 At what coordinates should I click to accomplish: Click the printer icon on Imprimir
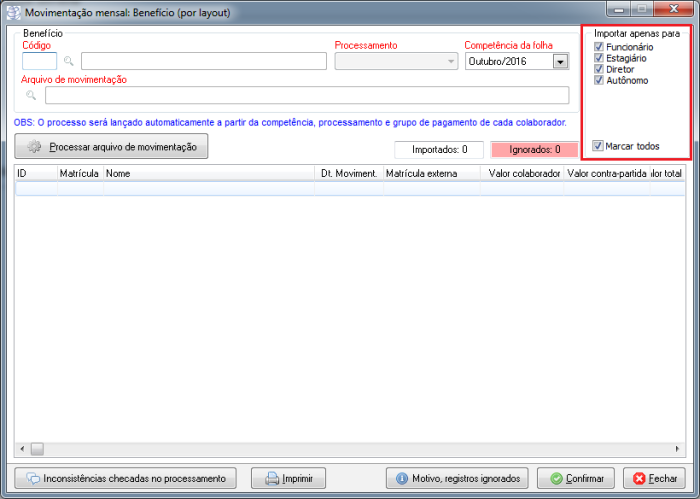click(270, 478)
